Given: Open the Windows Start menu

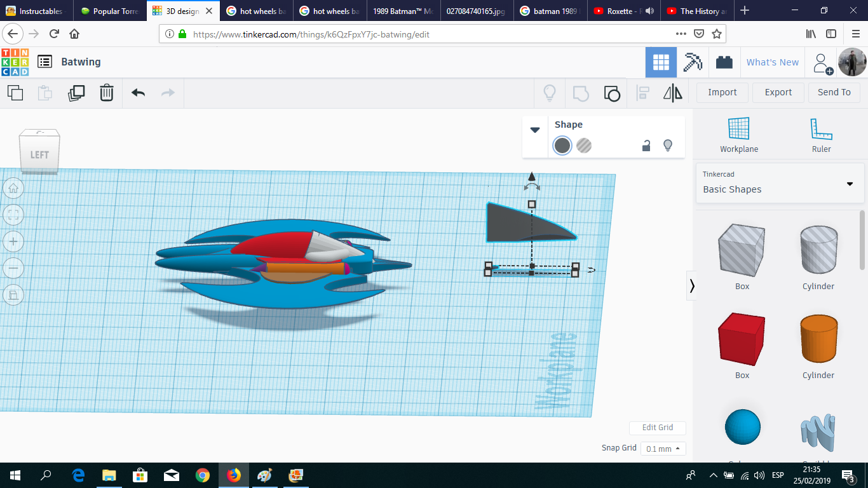Looking at the screenshot, I should (15, 475).
